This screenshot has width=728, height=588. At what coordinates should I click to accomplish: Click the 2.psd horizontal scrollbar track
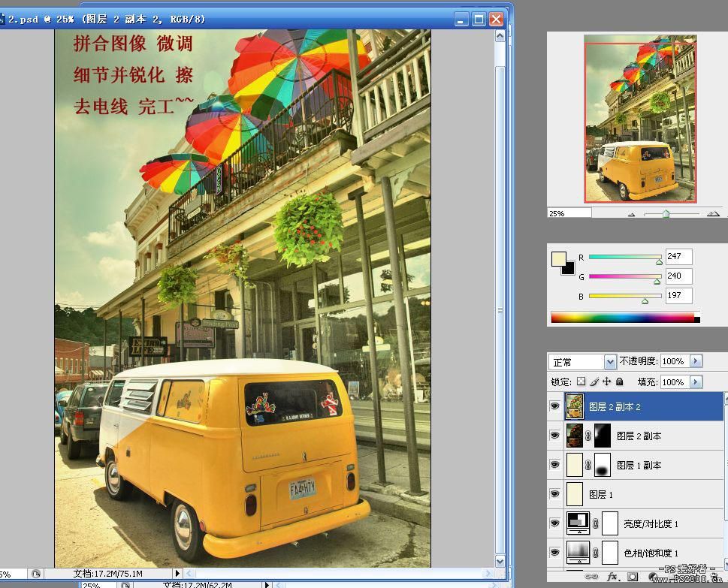(x=338, y=574)
